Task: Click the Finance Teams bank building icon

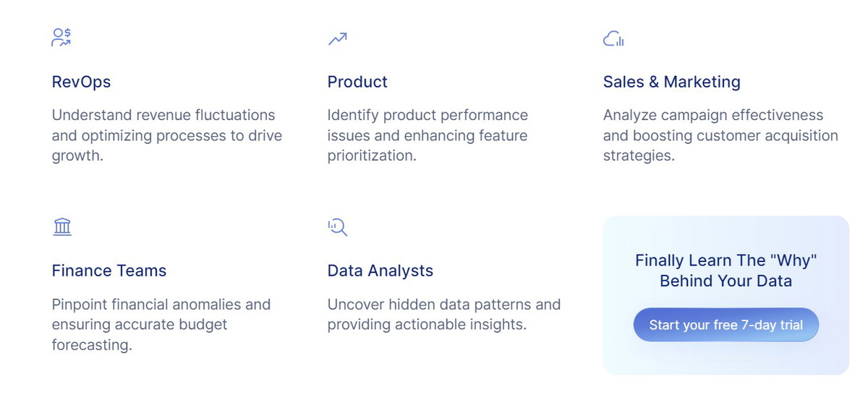Action: pyautogui.click(x=62, y=227)
